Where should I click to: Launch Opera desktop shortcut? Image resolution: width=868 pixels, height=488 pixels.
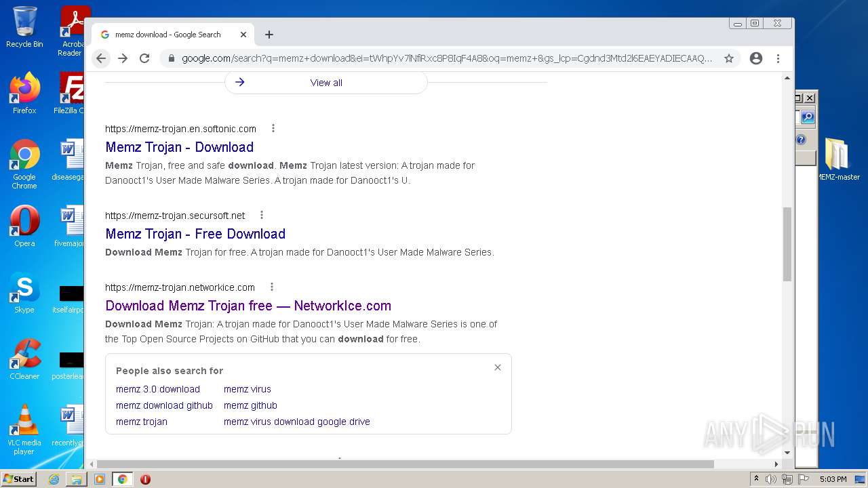(x=24, y=226)
